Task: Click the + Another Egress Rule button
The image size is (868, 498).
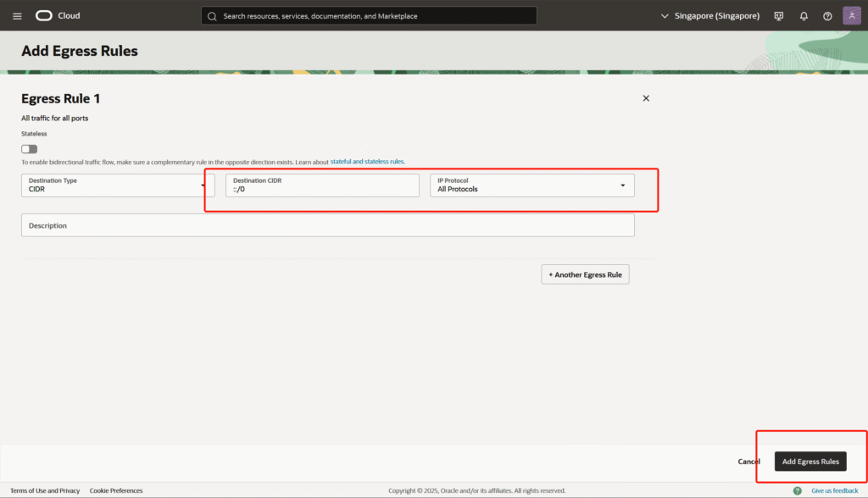Action: (x=585, y=274)
